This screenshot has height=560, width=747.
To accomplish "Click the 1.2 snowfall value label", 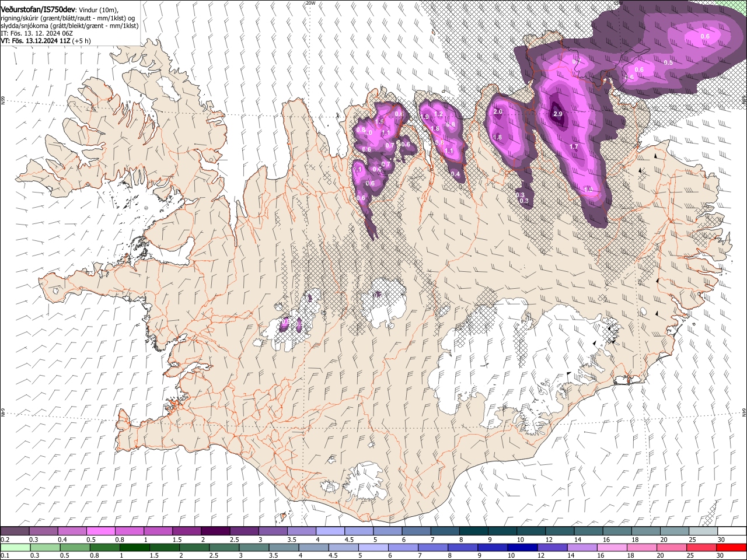I will point(439,114).
